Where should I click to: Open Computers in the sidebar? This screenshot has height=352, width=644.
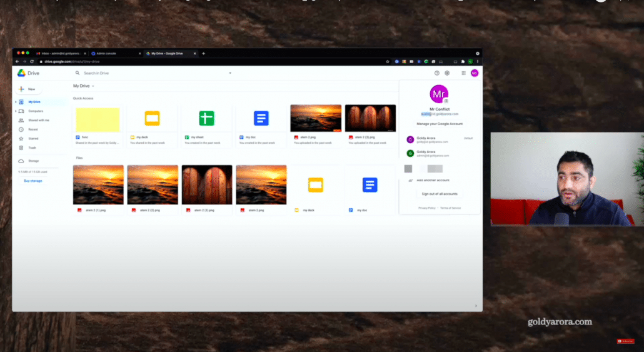[x=36, y=111]
